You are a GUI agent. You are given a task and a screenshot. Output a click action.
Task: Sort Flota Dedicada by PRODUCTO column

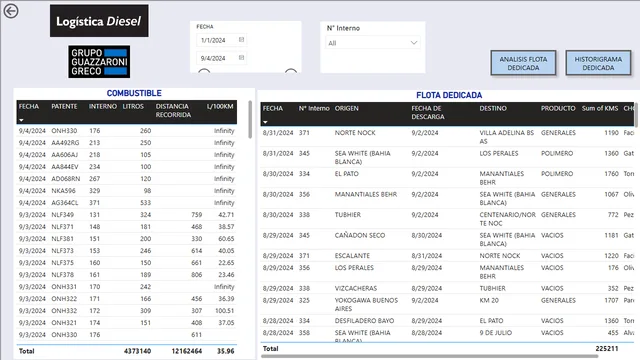558,109
